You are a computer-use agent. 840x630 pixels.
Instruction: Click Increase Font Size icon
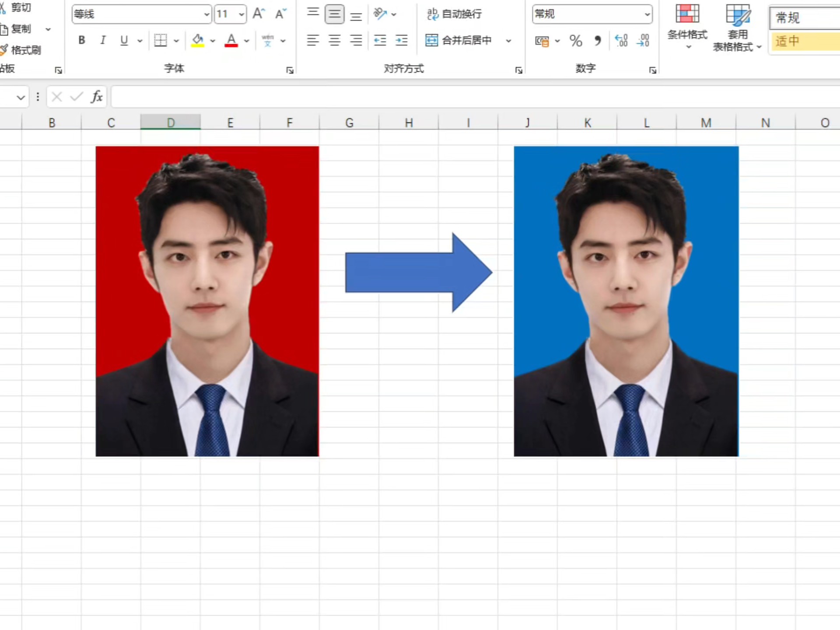coord(259,14)
